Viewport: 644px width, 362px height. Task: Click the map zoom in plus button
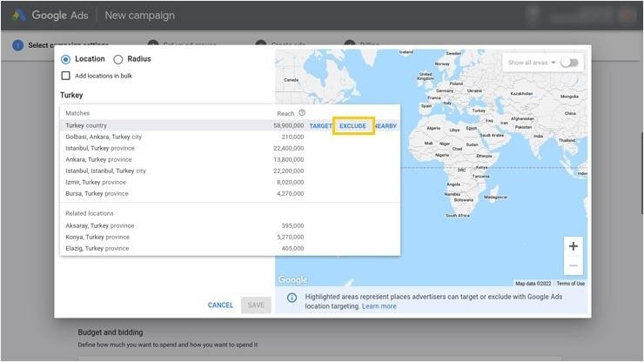tap(574, 246)
